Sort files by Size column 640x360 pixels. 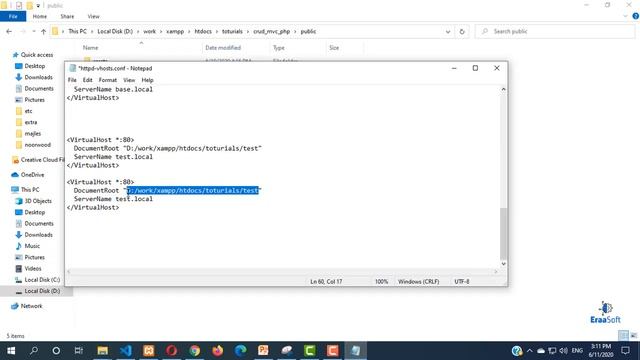(334, 48)
